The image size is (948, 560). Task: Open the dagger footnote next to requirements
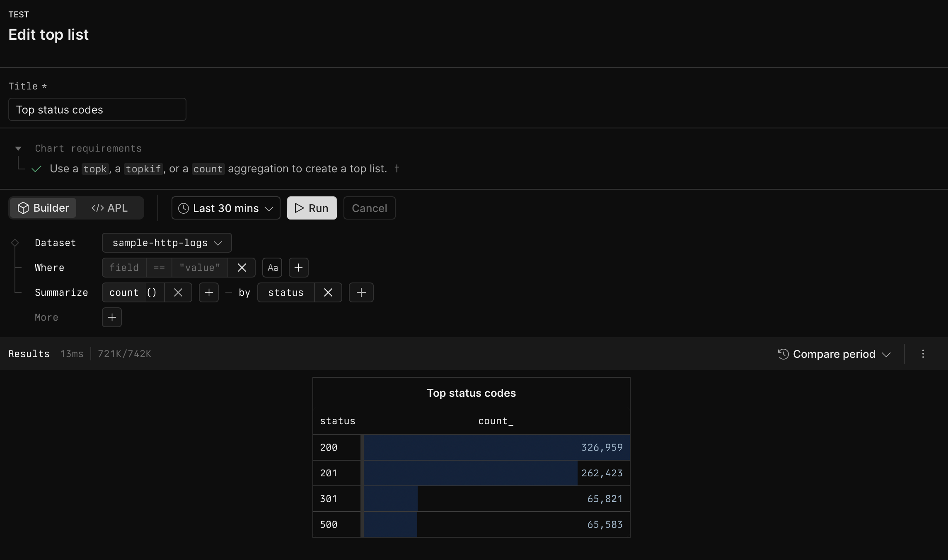click(397, 169)
